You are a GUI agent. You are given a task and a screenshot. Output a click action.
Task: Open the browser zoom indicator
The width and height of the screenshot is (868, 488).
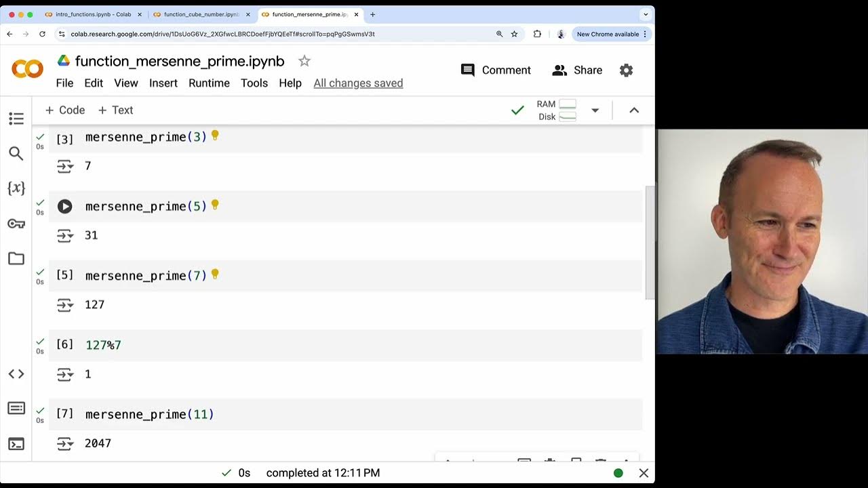tap(500, 34)
